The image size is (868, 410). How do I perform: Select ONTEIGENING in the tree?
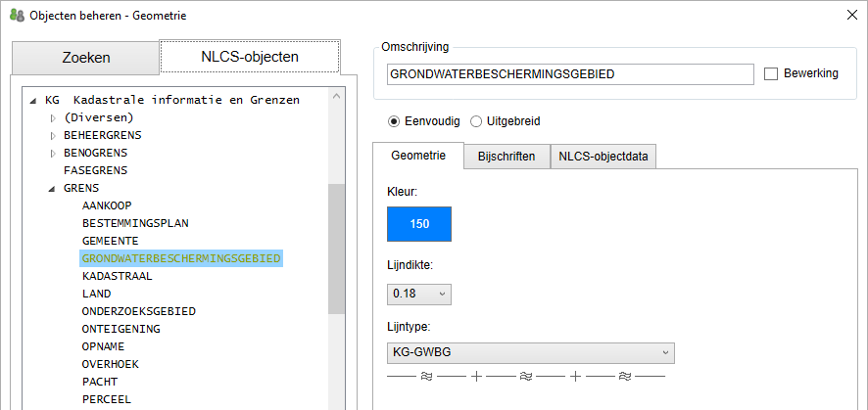tap(121, 329)
